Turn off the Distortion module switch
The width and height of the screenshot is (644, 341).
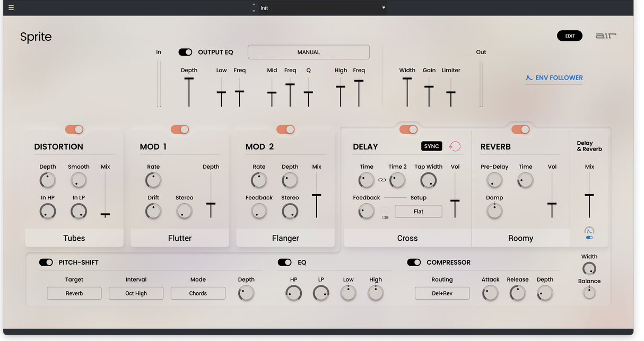click(74, 129)
